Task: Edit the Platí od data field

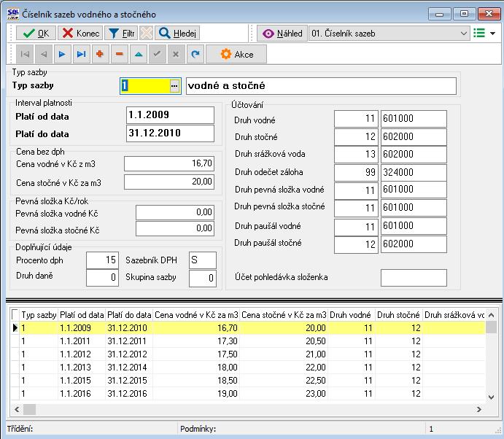Action: (170, 115)
